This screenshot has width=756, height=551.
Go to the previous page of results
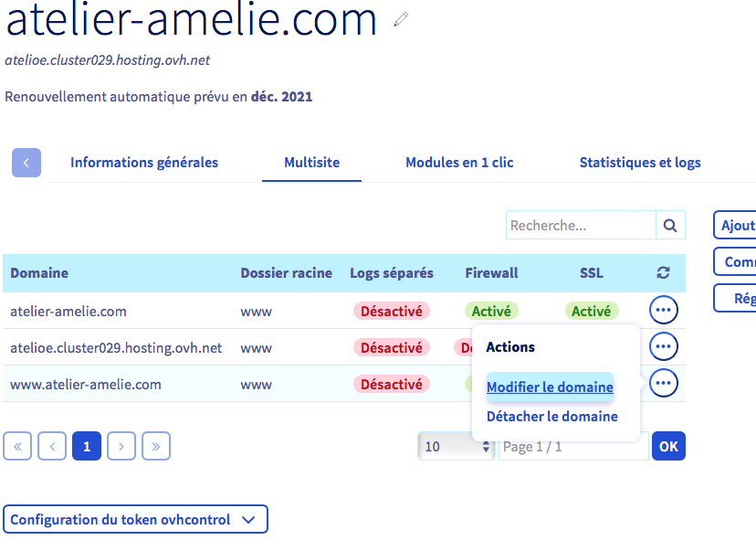click(52, 446)
